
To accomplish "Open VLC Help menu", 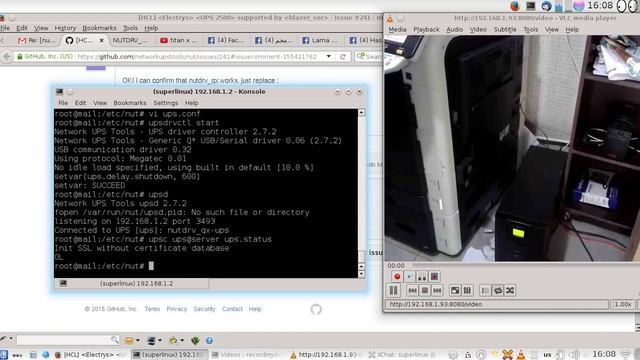I will [x=572, y=29].
